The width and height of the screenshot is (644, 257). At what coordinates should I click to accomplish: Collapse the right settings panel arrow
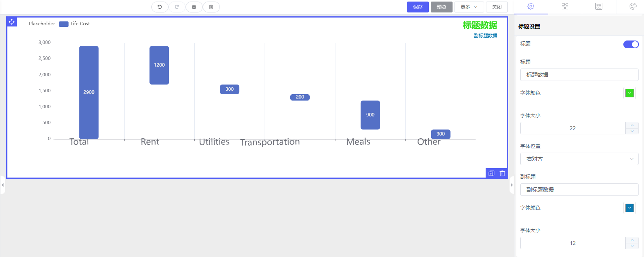coord(512,185)
